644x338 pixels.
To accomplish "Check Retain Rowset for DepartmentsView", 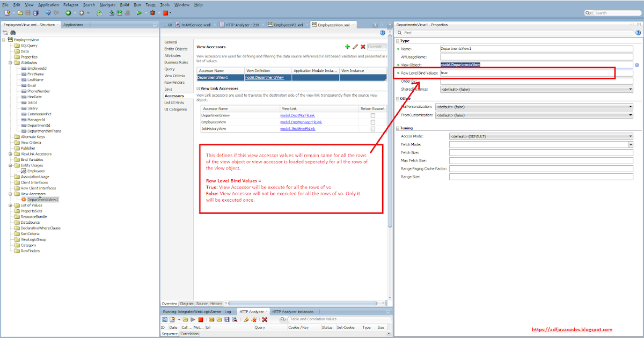I will point(372,115).
